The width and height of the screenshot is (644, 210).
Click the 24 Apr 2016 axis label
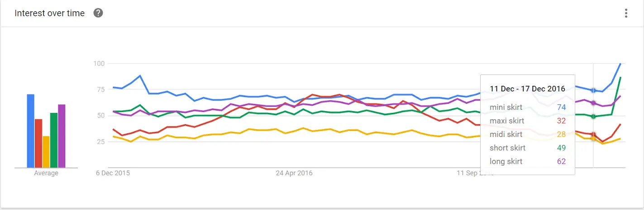click(x=294, y=173)
